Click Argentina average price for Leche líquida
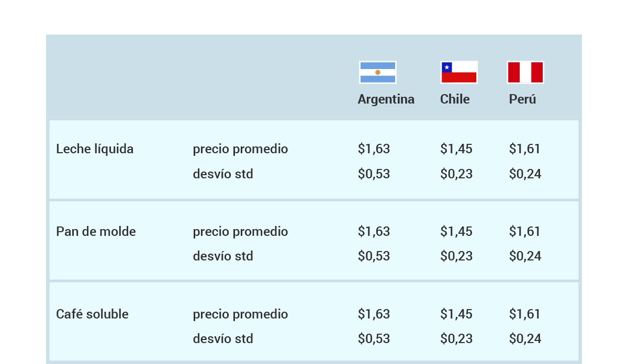The height and width of the screenshot is (364, 628). point(374,149)
